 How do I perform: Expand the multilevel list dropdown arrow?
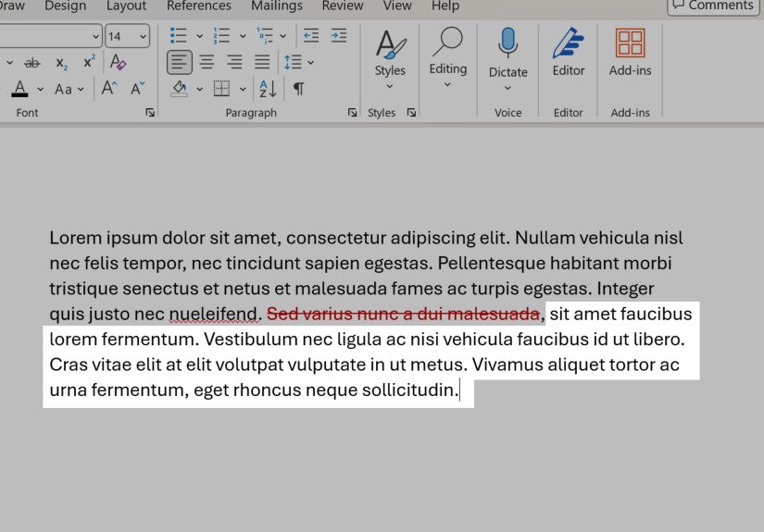[x=283, y=35]
